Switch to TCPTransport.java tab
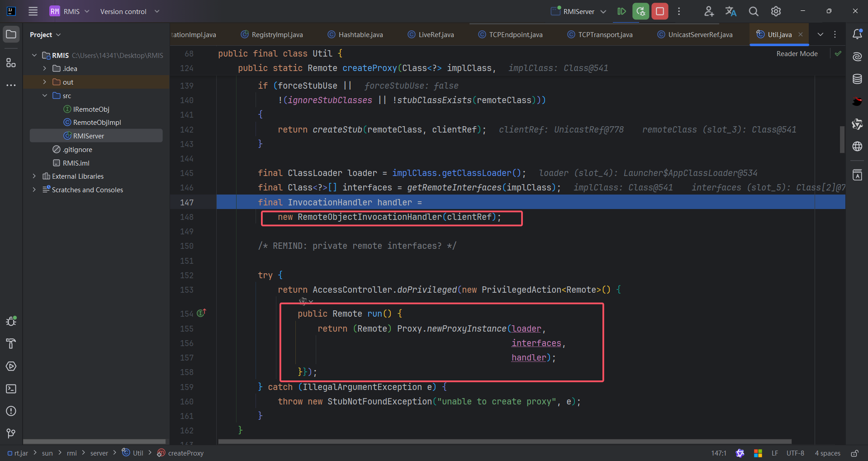The width and height of the screenshot is (868, 461). (600, 34)
